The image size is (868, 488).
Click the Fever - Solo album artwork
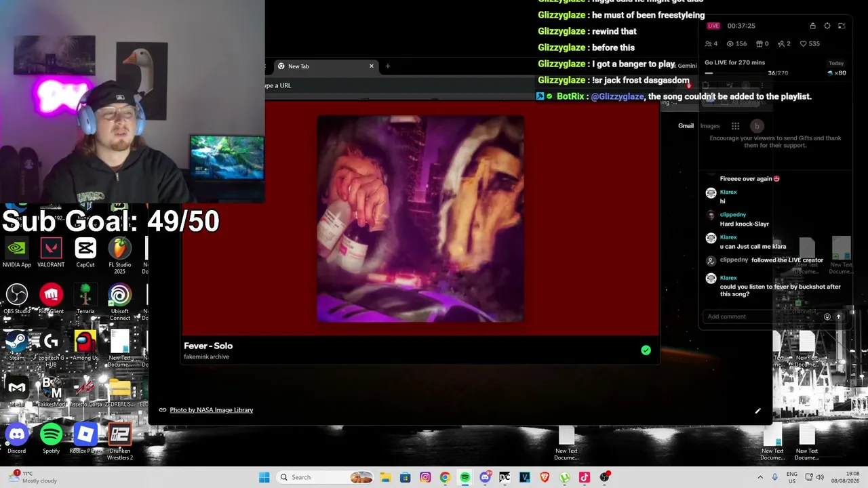pyautogui.click(x=420, y=219)
